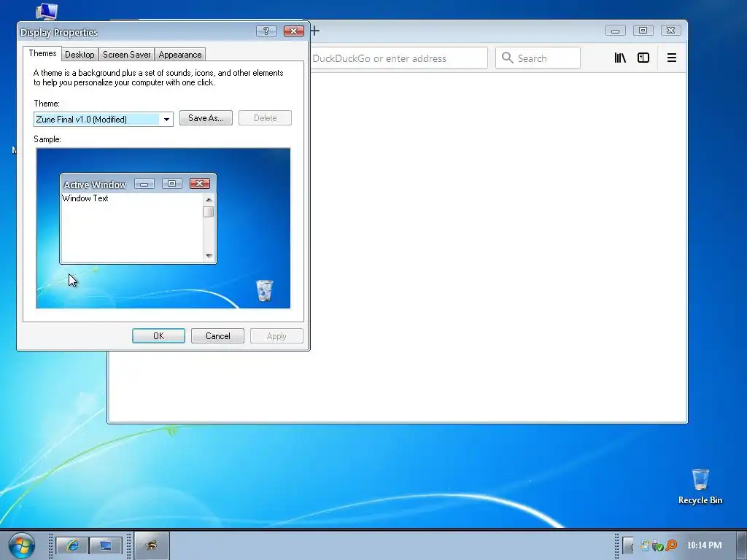Toggle the browser sidebar icon
Image resolution: width=747 pixels, height=560 pixels.
click(x=643, y=58)
